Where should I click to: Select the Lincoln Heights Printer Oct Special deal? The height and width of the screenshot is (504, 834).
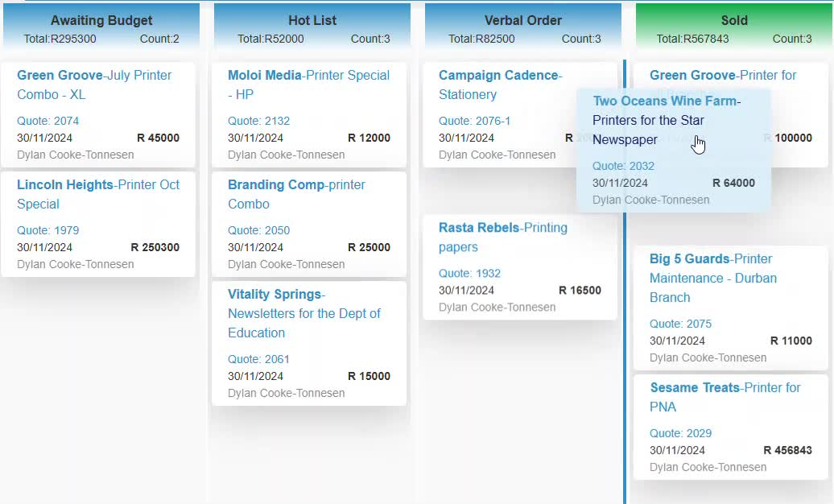click(97, 194)
